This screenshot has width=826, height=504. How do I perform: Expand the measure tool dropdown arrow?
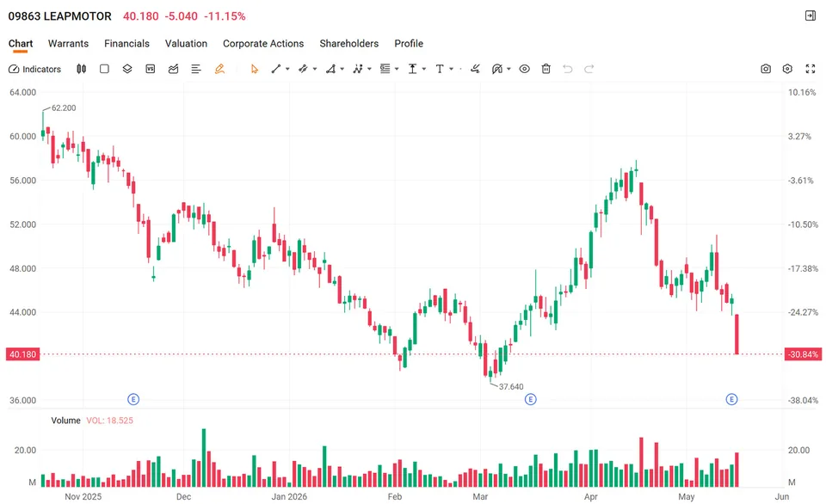(x=424, y=69)
